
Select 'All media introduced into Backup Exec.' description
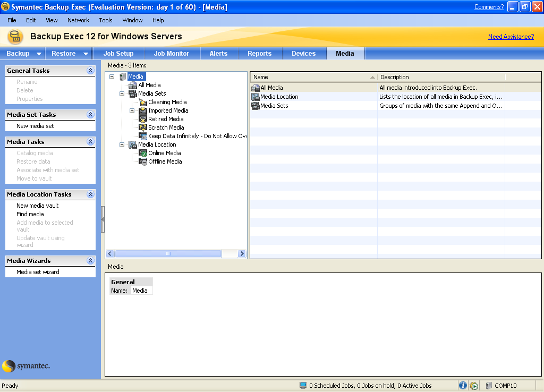[428, 88]
